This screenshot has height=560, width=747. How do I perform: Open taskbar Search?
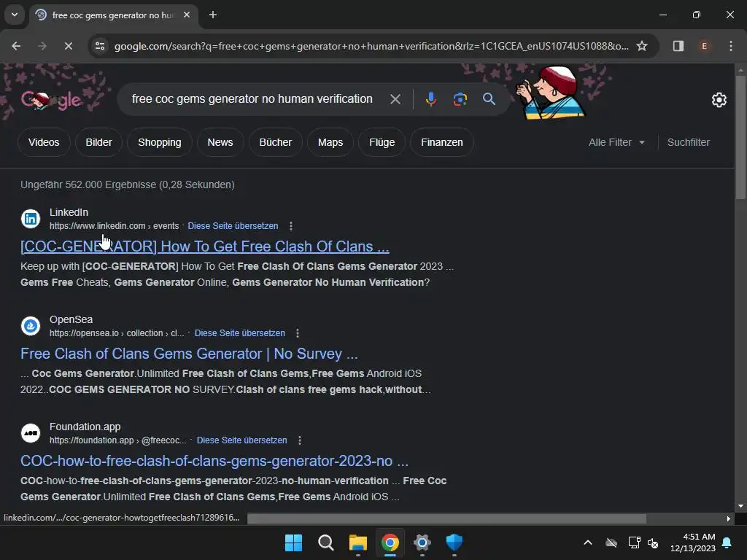[326, 542]
